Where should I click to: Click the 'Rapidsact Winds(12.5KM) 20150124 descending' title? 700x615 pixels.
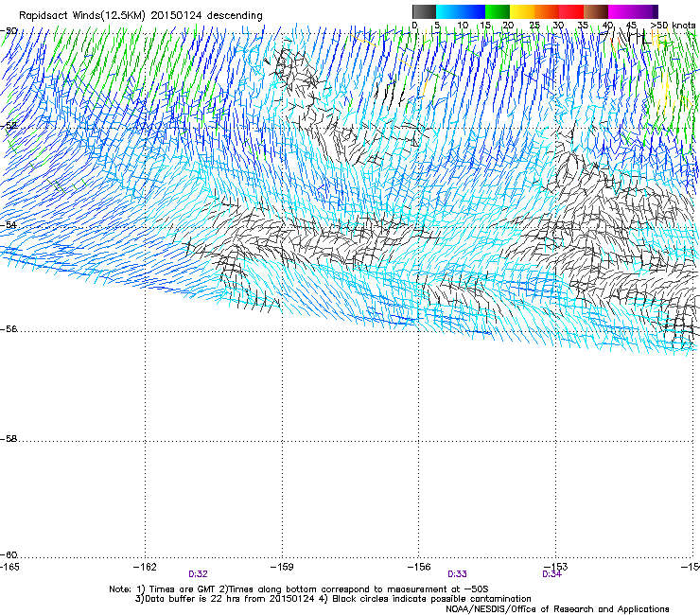[141, 16]
